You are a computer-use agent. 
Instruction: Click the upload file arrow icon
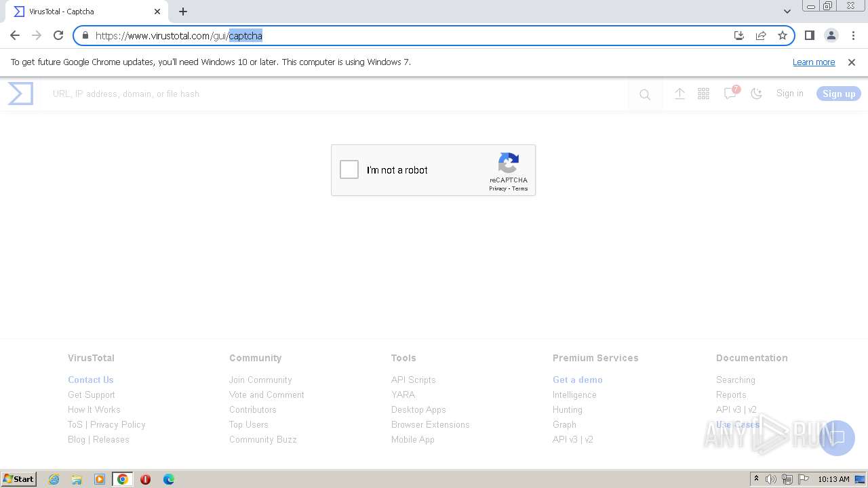[x=679, y=94]
